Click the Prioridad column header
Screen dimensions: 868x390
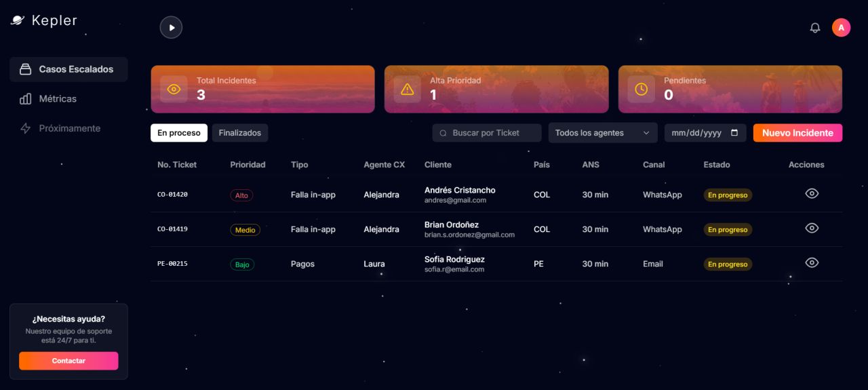[248, 165]
